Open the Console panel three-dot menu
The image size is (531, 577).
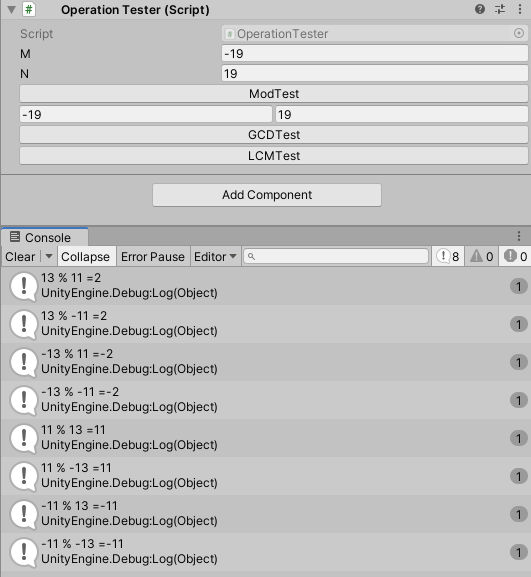(519, 236)
